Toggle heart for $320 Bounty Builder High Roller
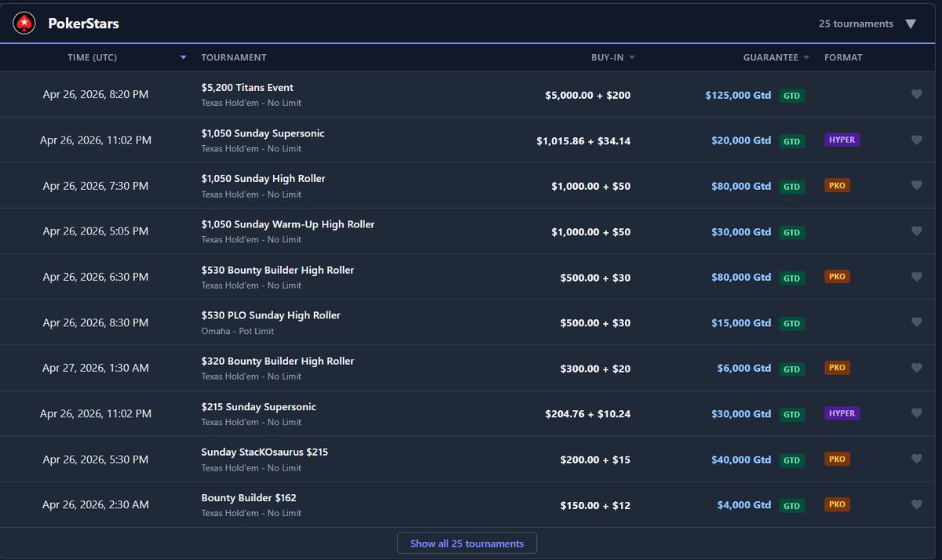 (916, 367)
